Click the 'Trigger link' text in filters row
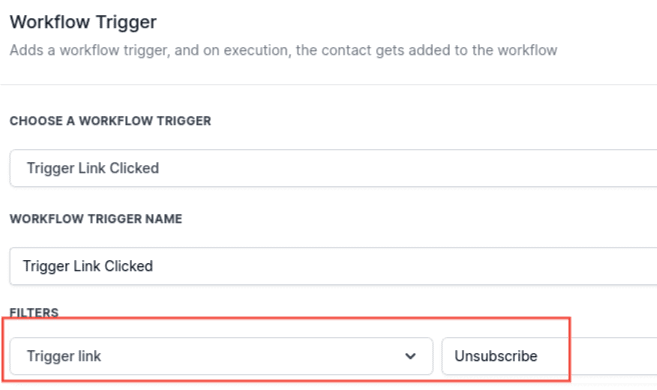This screenshot has width=657, height=390. 64,356
